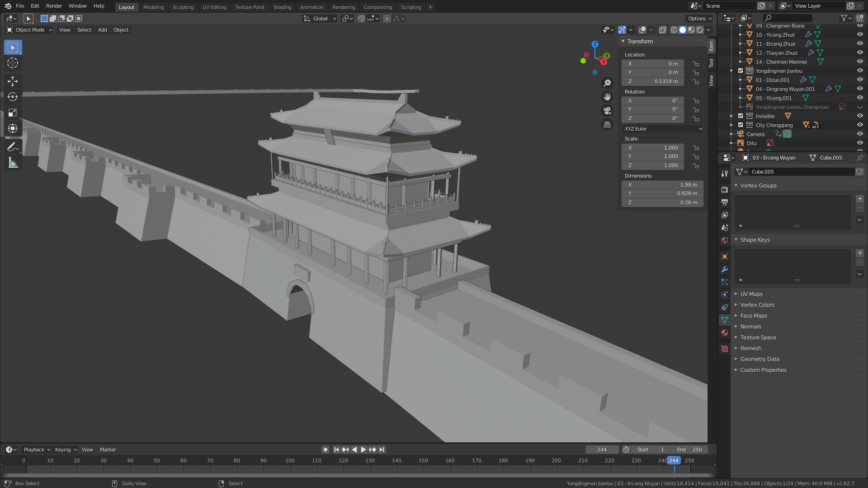The width and height of the screenshot is (868, 488).
Task: Enable the snapping magnet in viewport header
Action: tap(361, 19)
